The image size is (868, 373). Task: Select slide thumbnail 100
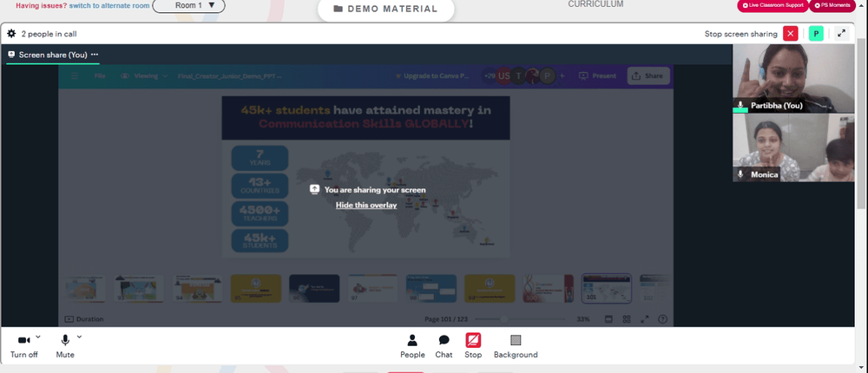tap(548, 288)
